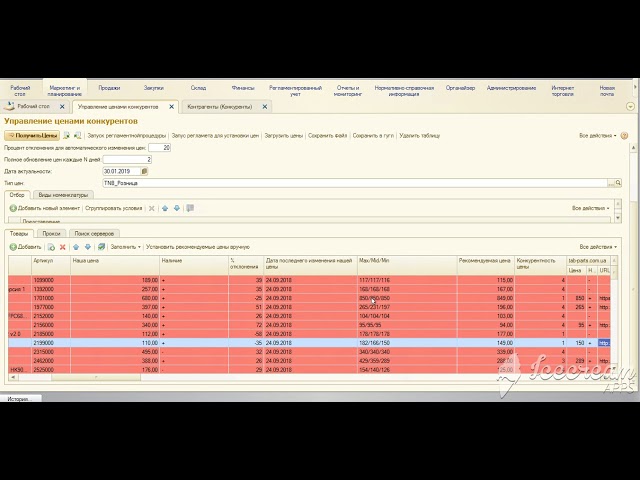640x480 pixels.
Task: Open the Склад section
Action: tap(198, 88)
